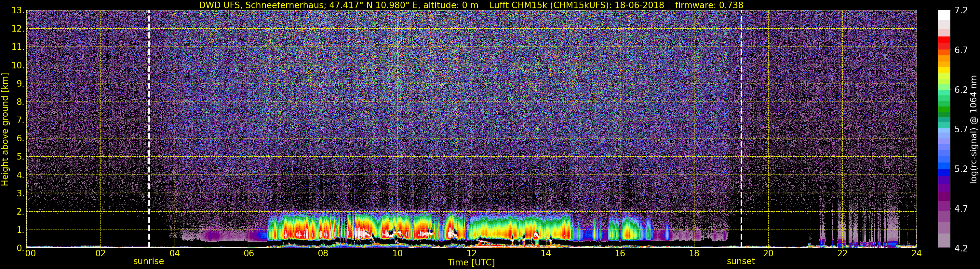Click the x-axis tick label '14'
Image resolution: width=980 pixels, height=269 pixels.
point(545,254)
